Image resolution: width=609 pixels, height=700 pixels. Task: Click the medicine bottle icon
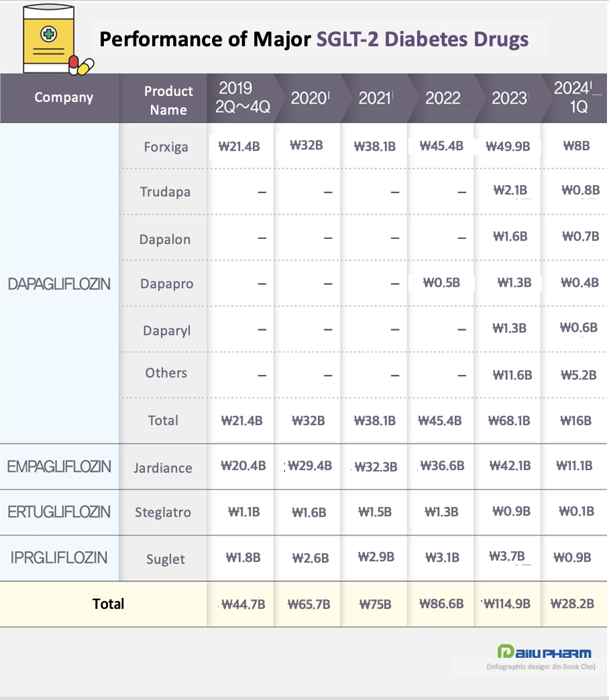(48, 40)
